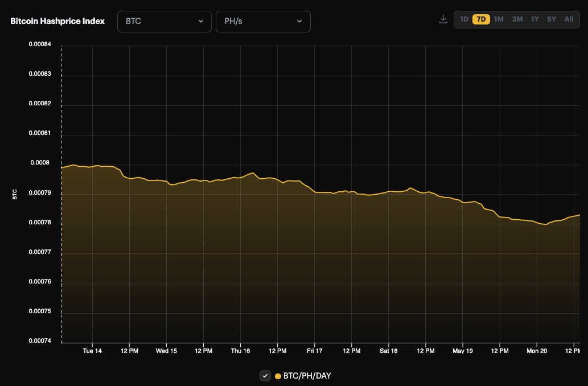The width and height of the screenshot is (588, 386).
Task: Open the PH/s unit dropdown
Action: (x=263, y=21)
